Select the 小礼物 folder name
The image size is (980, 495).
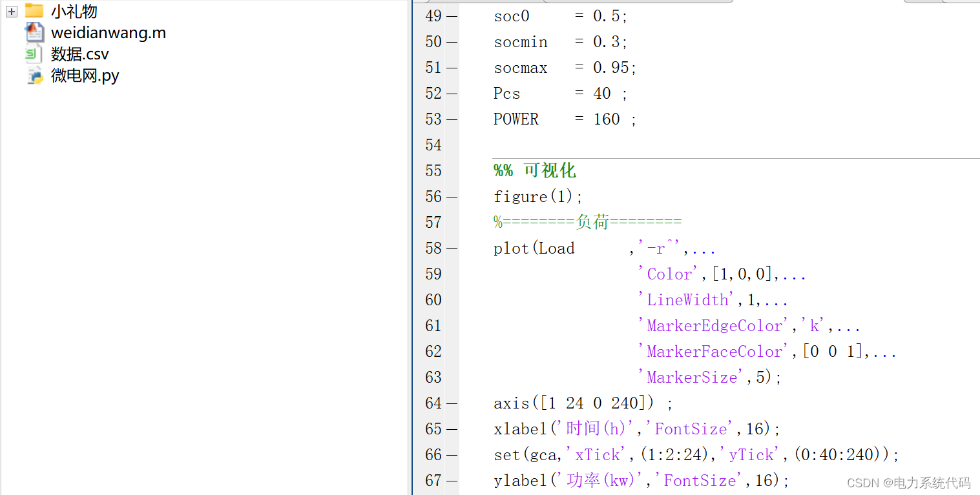(x=74, y=11)
